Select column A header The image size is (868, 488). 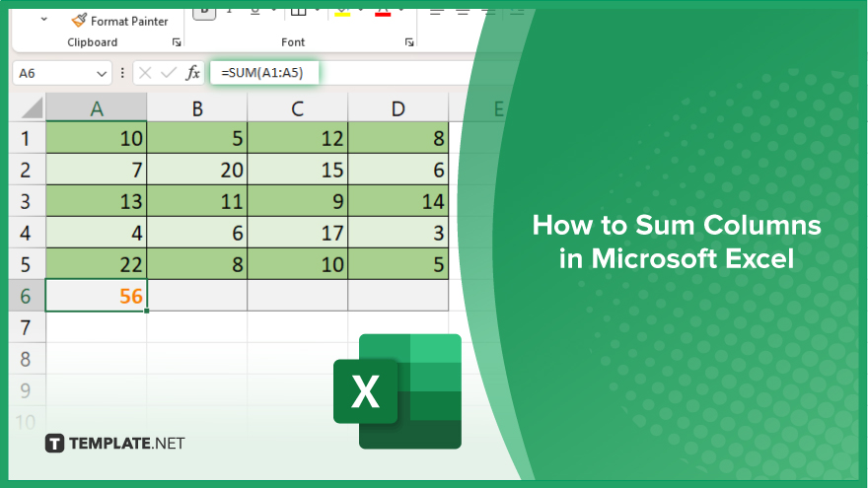pyautogui.click(x=97, y=107)
